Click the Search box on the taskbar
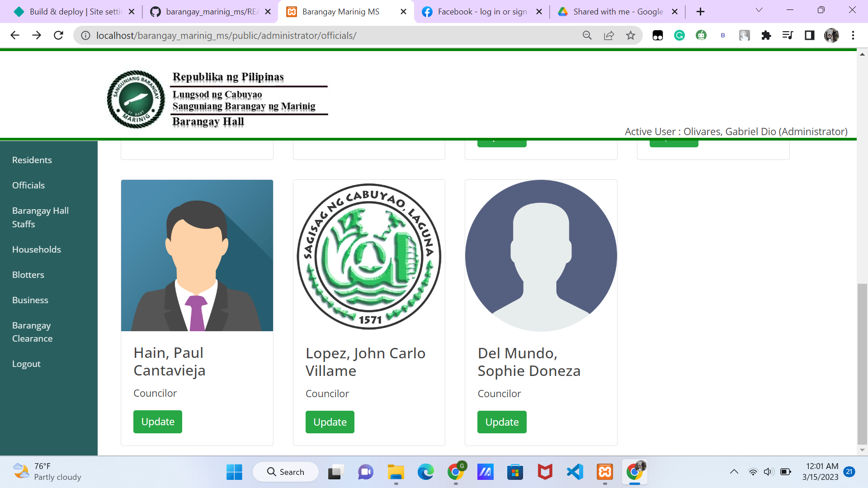 (285, 472)
